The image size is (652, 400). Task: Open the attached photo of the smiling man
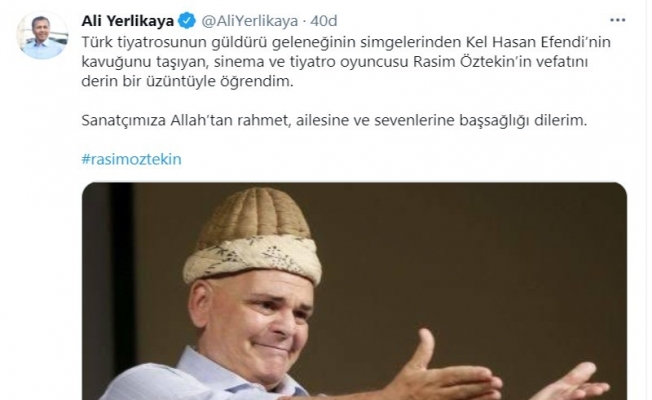click(354, 291)
